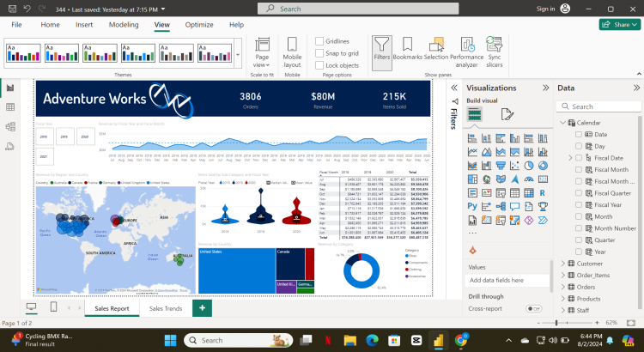Select the Card (123) visual

[543, 179]
